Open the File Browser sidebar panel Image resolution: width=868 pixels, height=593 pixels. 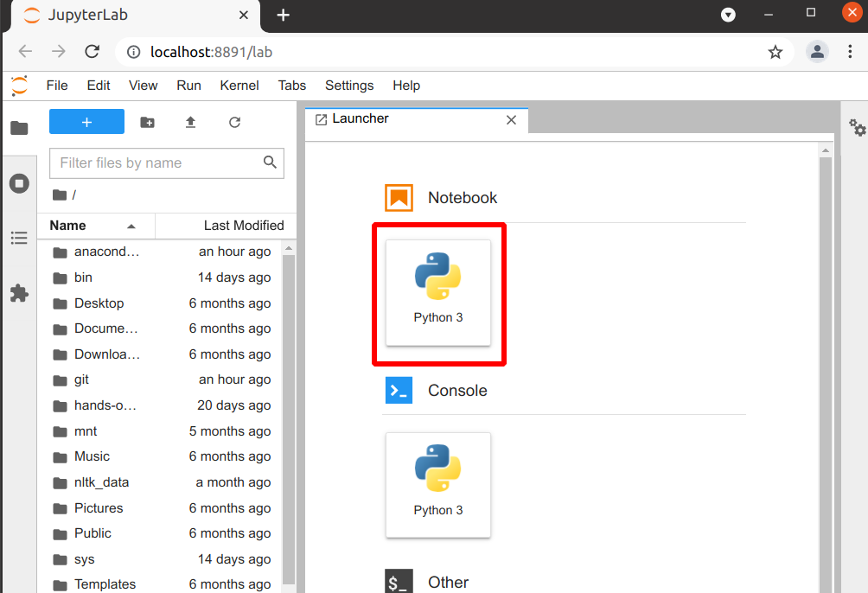click(19, 128)
